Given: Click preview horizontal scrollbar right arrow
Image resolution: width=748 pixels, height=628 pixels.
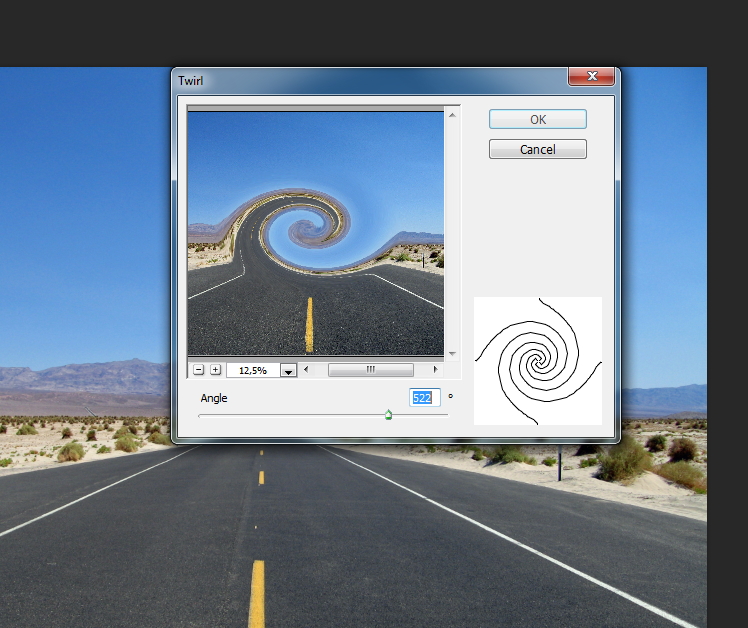Looking at the screenshot, I should pos(434,369).
